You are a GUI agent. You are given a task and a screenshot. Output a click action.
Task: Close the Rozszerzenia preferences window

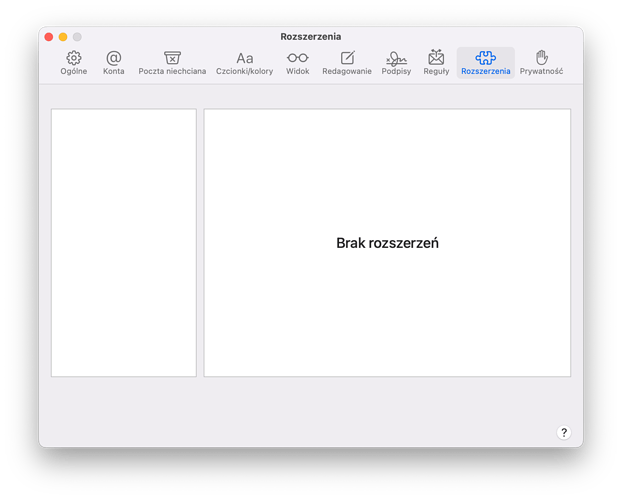49,37
